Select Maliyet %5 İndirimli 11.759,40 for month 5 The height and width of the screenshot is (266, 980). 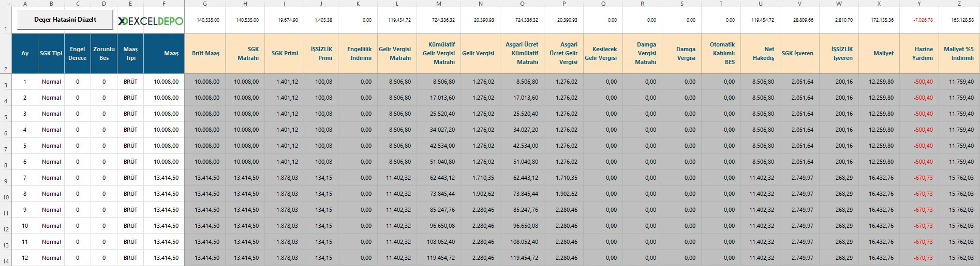(959, 146)
